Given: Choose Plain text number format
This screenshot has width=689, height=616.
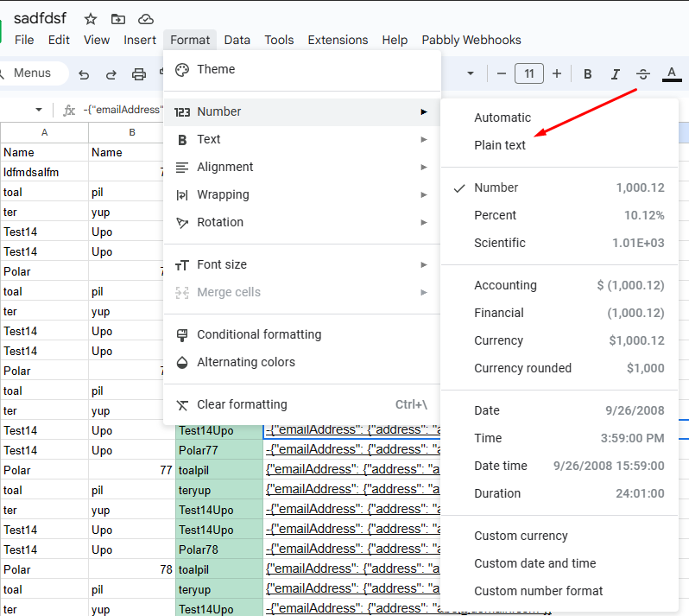Looking at the screenshot, I should point(500,145).
